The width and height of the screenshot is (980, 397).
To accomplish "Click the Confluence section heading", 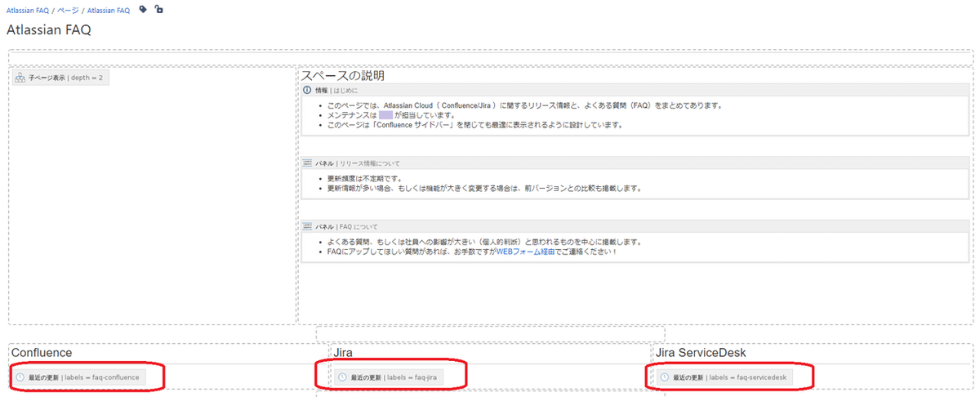I will click(42, 353).
